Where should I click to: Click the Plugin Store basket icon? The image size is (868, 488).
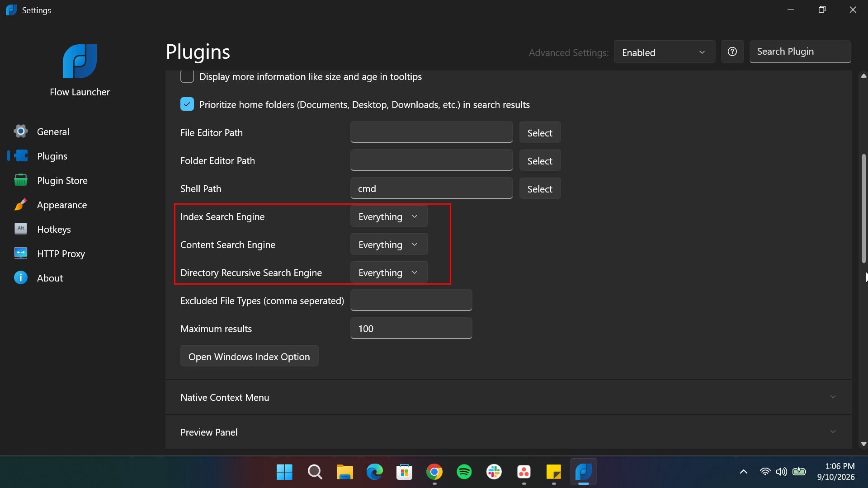coord(20,180)
